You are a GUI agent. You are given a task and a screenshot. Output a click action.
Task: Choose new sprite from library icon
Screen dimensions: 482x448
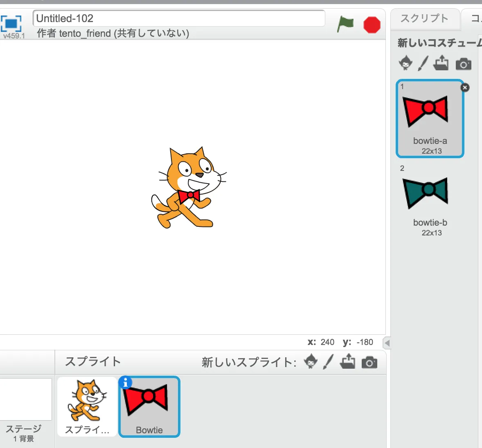(x=311, y=361)
